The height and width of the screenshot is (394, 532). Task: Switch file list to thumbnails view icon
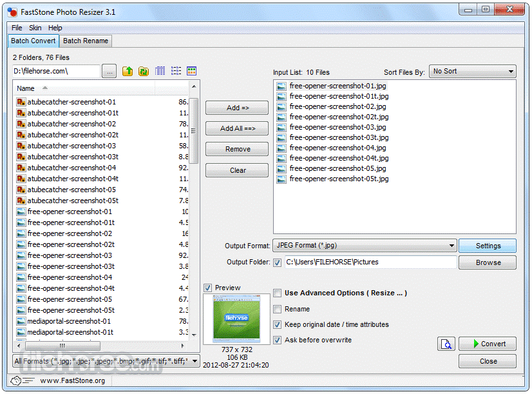(x=191, y=72)
